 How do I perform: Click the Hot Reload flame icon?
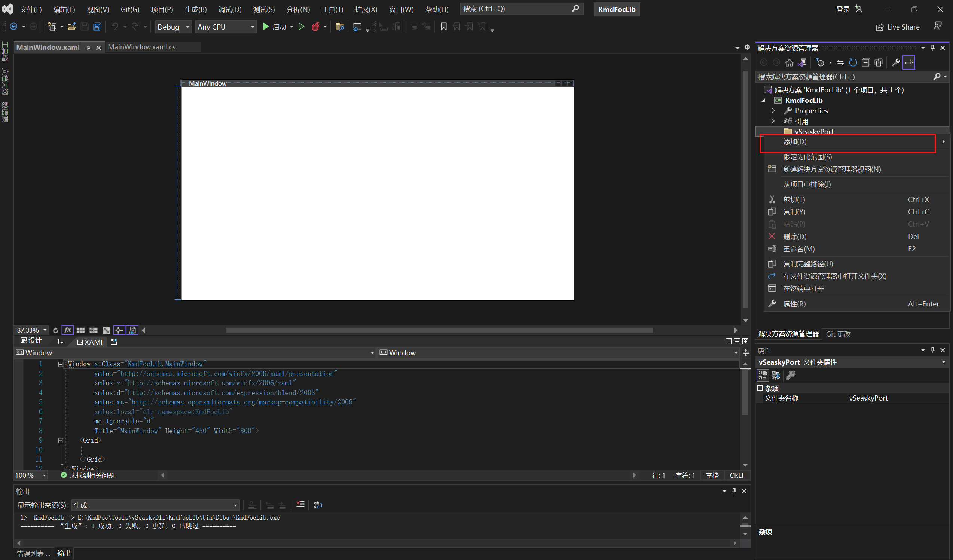tap(315, 27)
